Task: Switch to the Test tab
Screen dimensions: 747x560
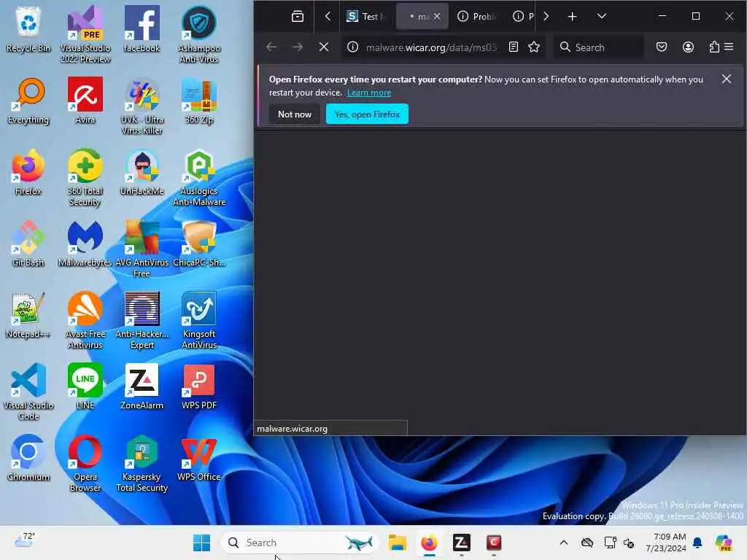Action: tap(366, 17)
